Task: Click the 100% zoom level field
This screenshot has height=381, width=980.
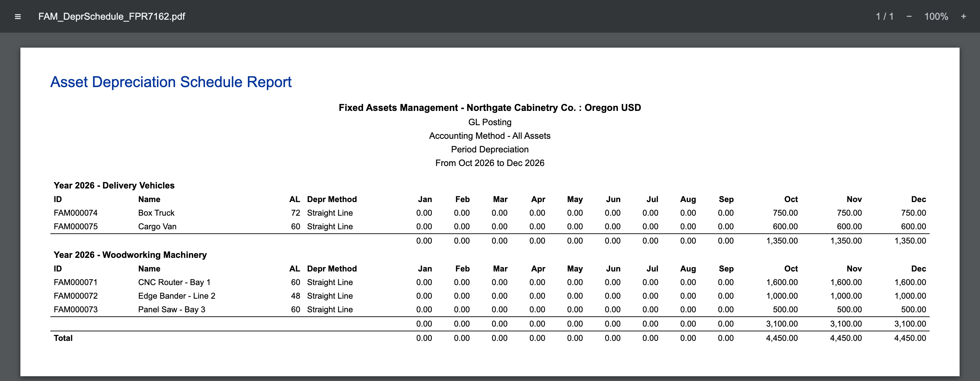Action: point(936,16)
